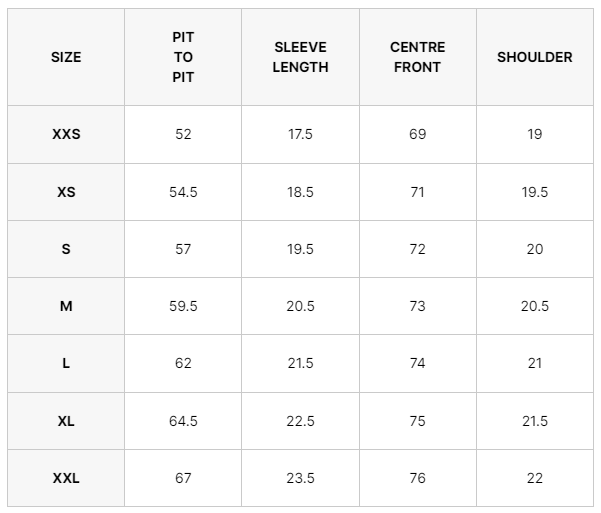Click the XL size row label
This screenshot has height=513, width=601.
coord(66,421)
